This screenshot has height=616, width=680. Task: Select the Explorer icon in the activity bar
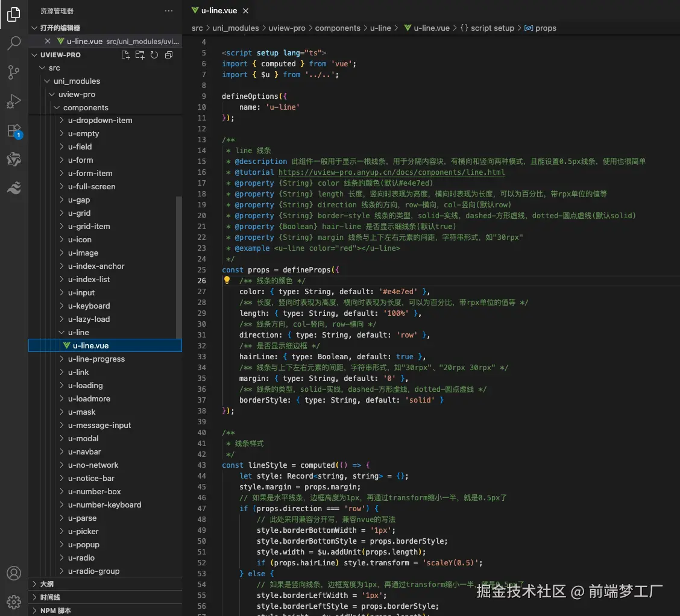pos(13,14)
